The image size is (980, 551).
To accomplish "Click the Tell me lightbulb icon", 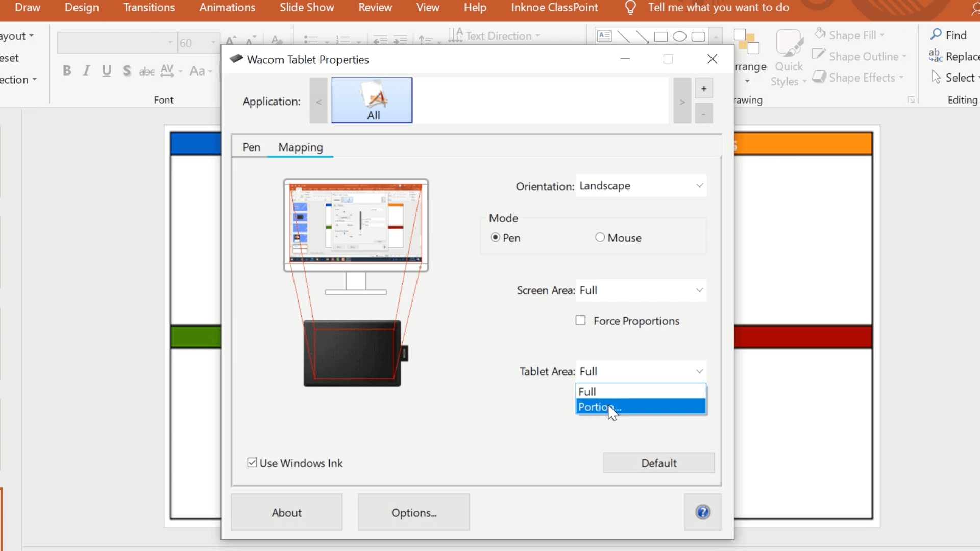I will [630, 8].
